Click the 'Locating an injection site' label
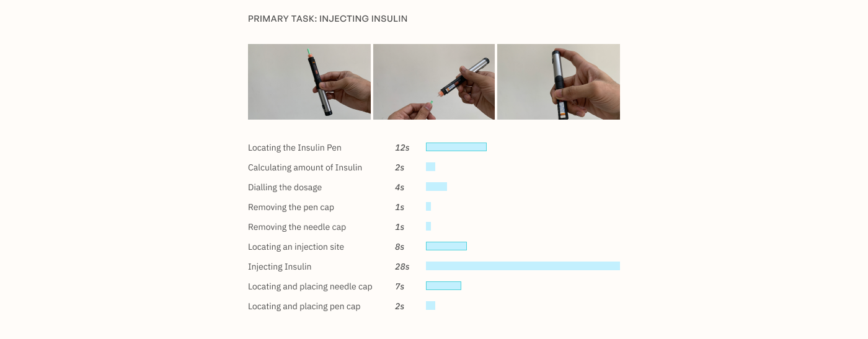The width and height of the screenshot is (868, 339). [x=296, y=247]
